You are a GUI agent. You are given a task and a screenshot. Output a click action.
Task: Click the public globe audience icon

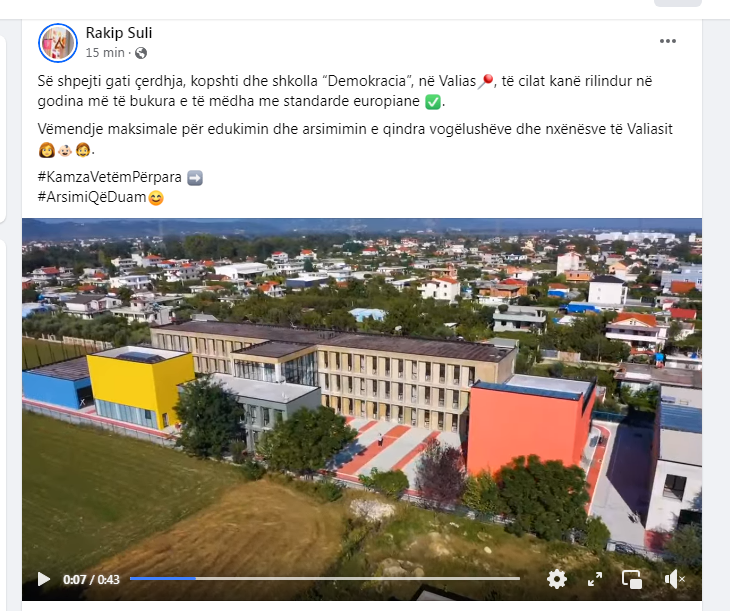[x=141, y=53]
